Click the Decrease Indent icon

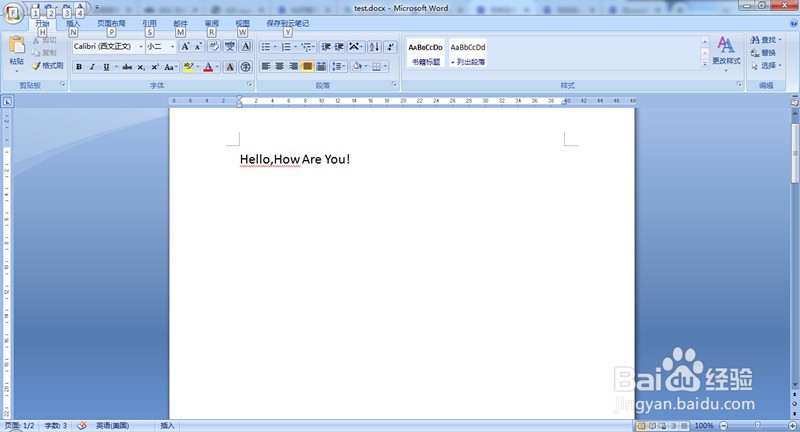click(x=326, y=47)
